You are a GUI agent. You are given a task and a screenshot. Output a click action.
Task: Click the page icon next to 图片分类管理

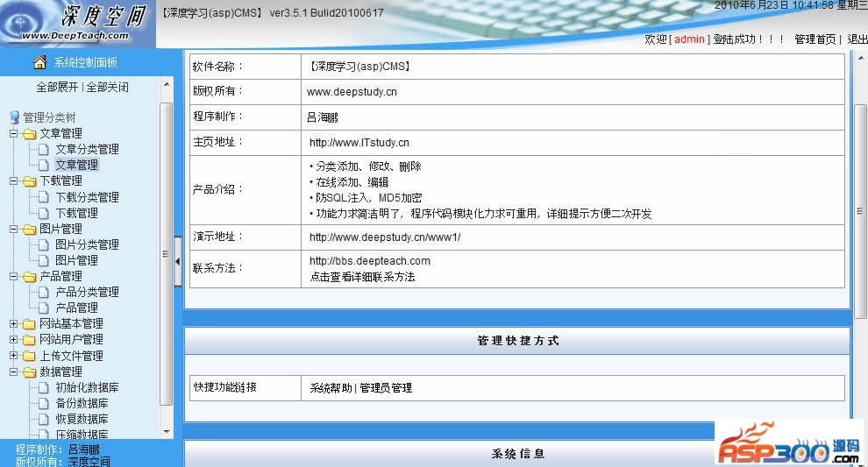tap(44, 244)
